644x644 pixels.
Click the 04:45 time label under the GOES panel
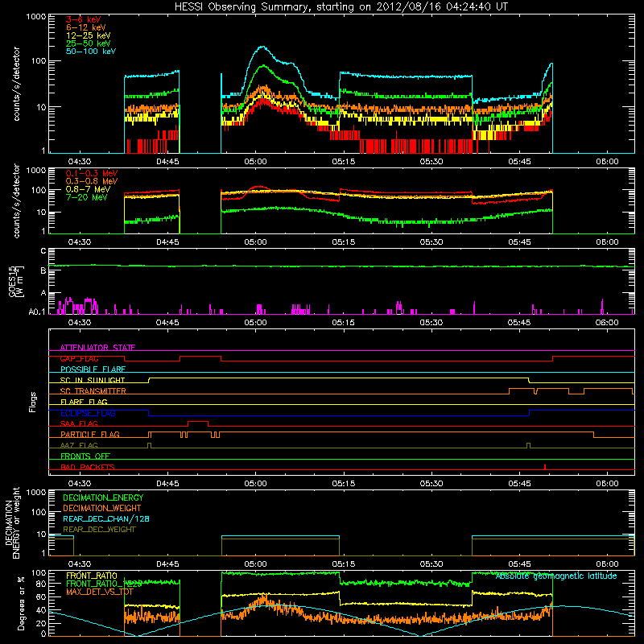pyautogui.click(x=167, y=323)
